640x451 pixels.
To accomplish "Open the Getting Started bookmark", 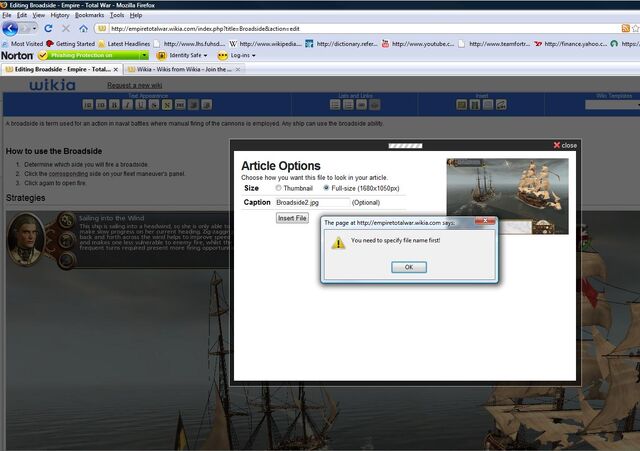I will [71, 44].
